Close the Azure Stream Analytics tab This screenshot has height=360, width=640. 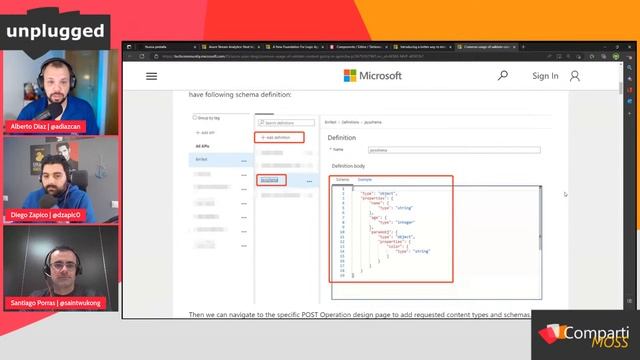point(259,47)
